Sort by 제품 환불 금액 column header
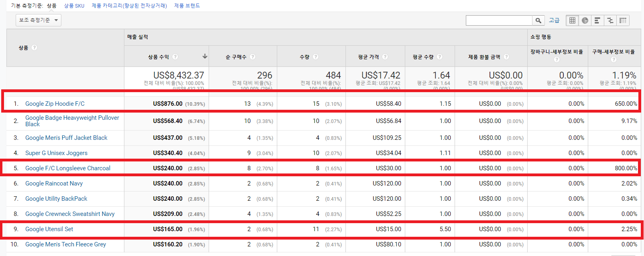 pos(484,57)
